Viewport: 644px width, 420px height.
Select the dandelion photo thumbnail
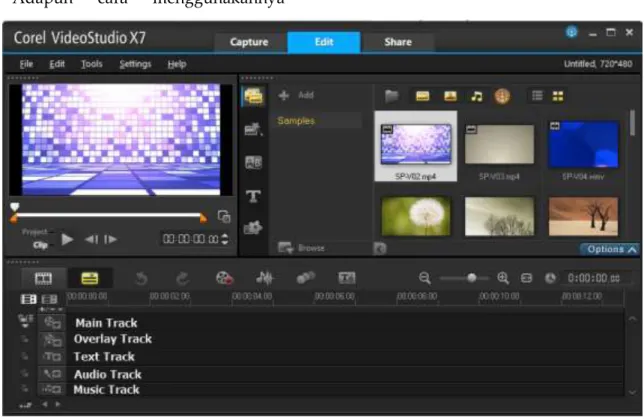click(x=416, y=216)
